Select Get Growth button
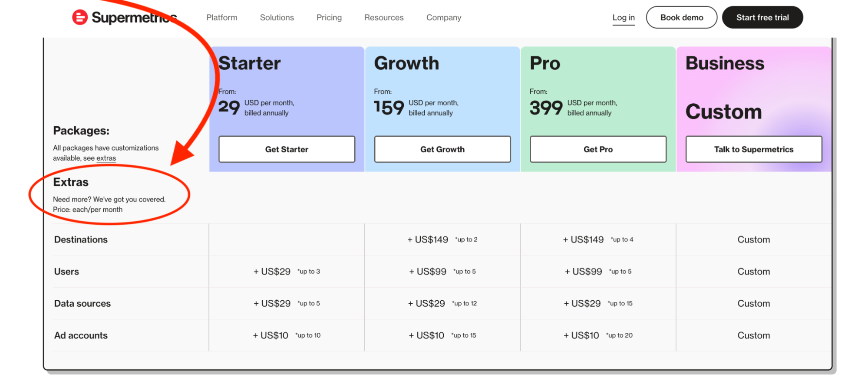The width and height of the screenshot is (868, 387). tap(442, 149)
